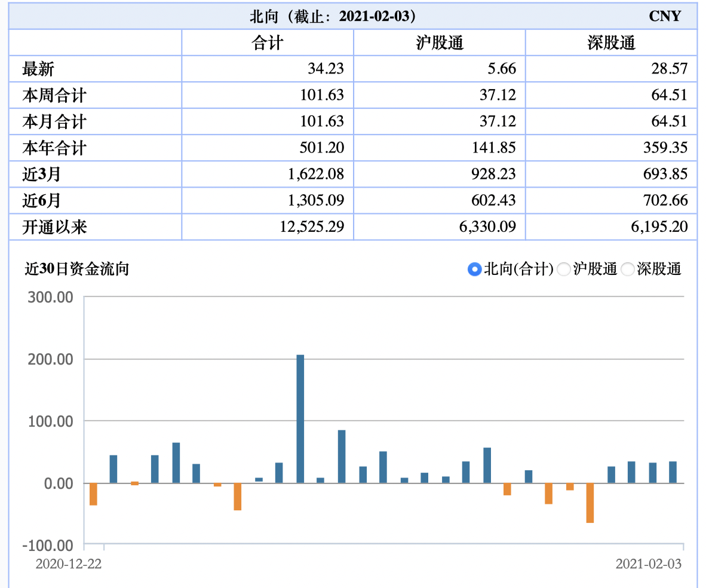Click the 近6月 row label
The width and height of the screenshot is (706, 588).
tap(41, 201)
